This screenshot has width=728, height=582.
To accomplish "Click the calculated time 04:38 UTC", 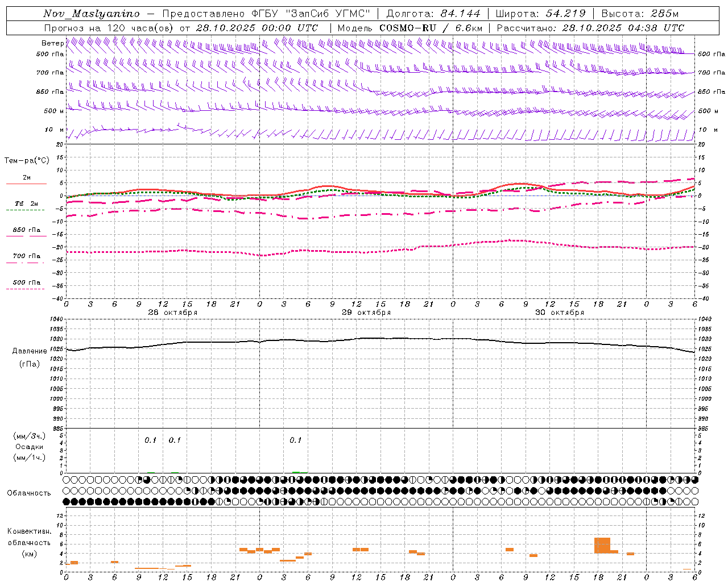I will pyautogui.click(x=656, y=28).
